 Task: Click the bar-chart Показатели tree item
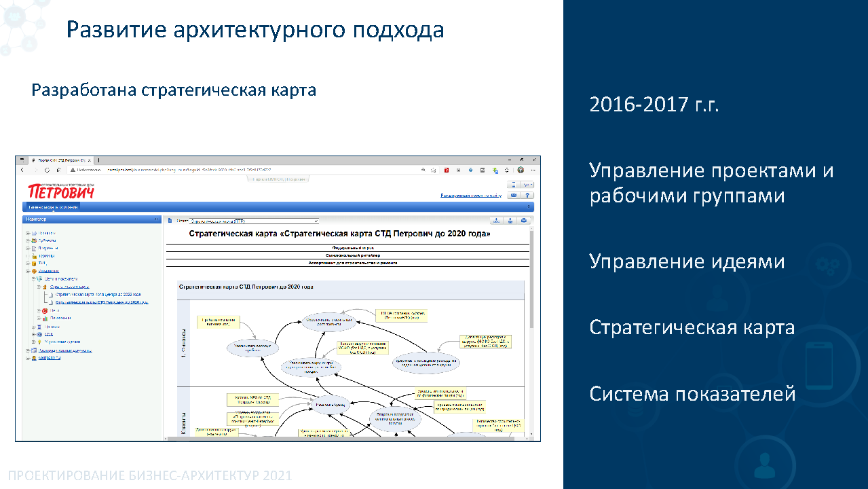pos(60,318)
